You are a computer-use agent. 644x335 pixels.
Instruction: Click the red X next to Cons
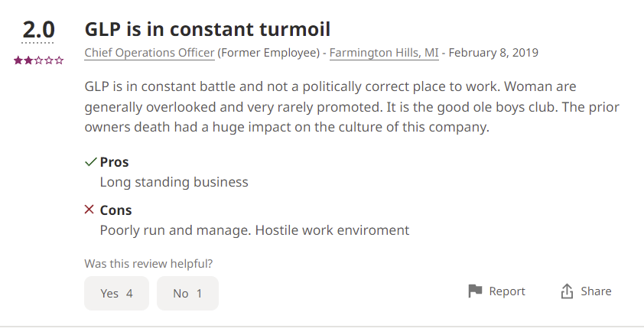click(x=90, y=210)
